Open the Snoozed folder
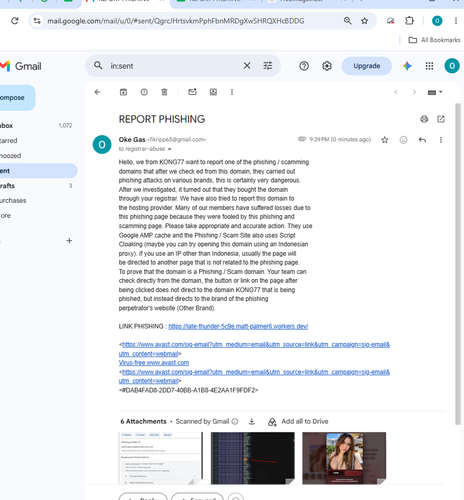This screenshot has height=500, width=464. 36,156
